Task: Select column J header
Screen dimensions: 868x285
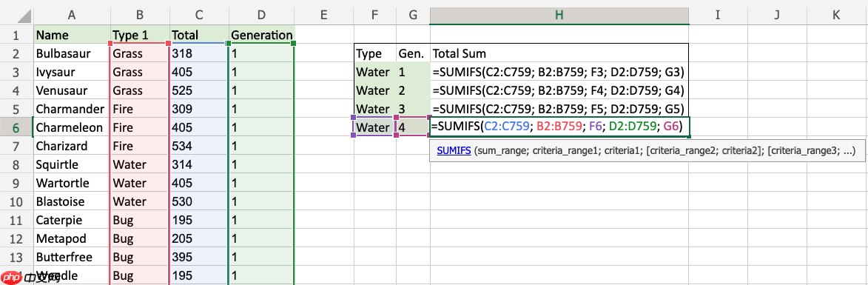Action: tap(777, 16)
